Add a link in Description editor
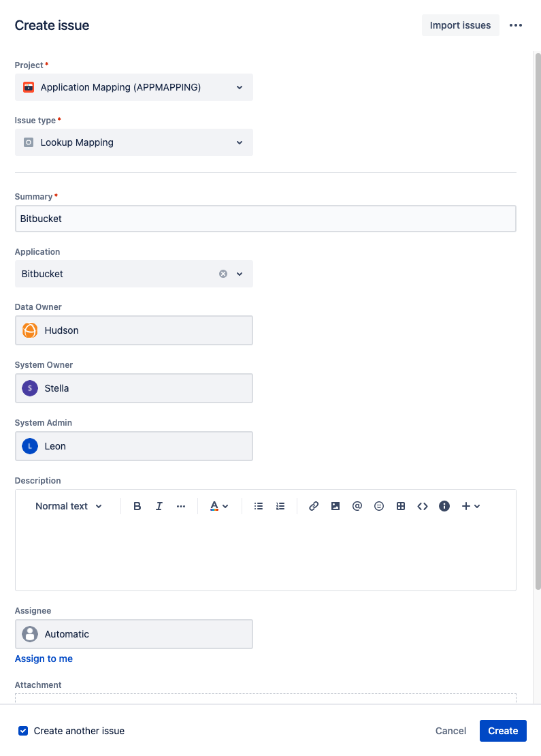 click(314, 506)
